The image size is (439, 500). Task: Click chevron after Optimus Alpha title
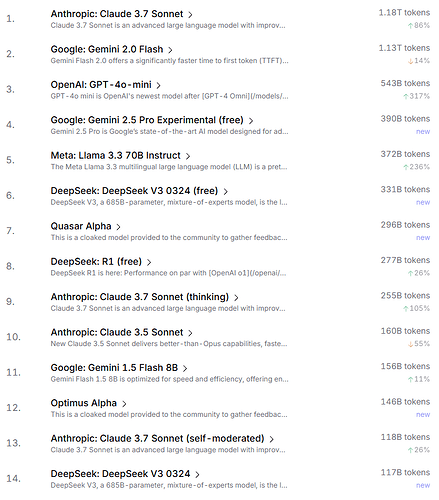(124, 404)
